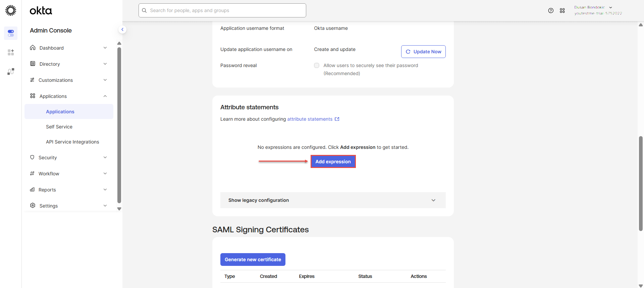
Task: Click the add apps grid-plus rail icon
Action: [11, 52]
